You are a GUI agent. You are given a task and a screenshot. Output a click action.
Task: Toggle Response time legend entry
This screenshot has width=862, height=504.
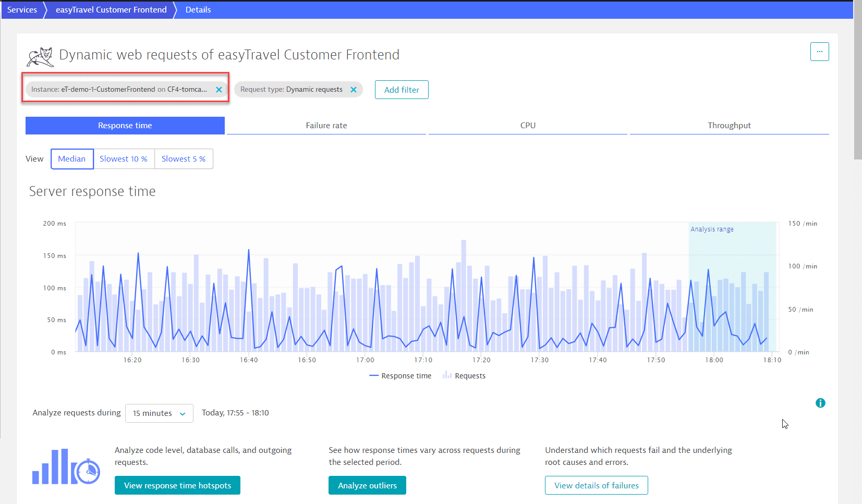[400, 376]
